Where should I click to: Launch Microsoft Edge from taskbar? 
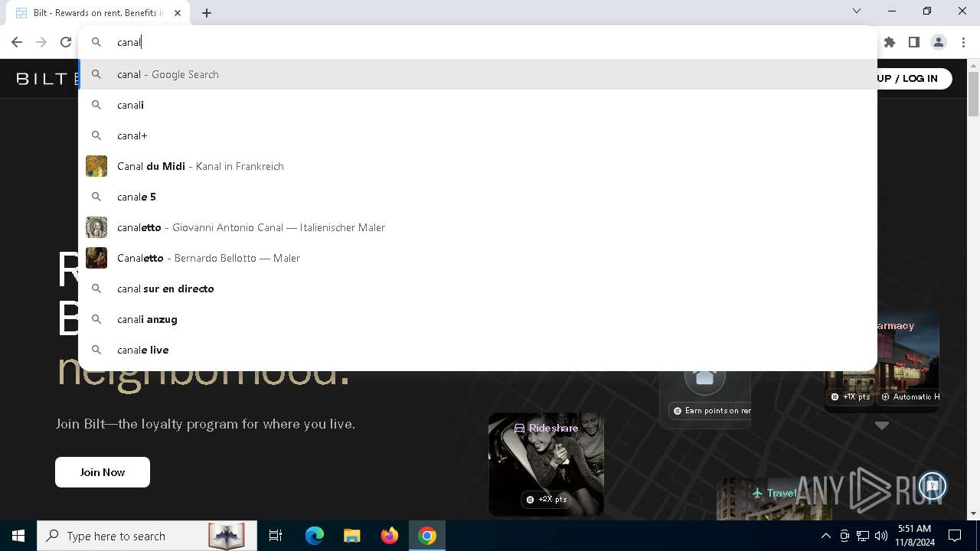coord(315,536)
